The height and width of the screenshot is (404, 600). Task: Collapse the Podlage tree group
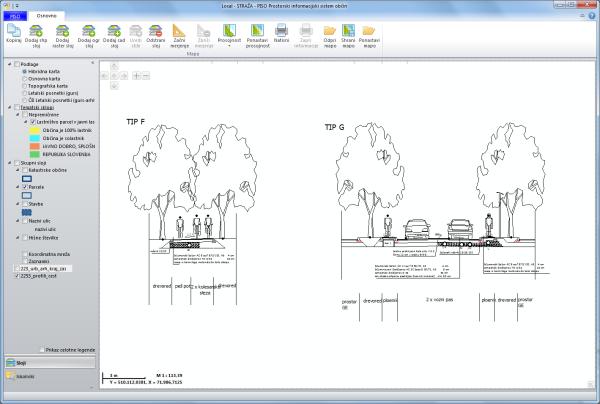point(6,65)
